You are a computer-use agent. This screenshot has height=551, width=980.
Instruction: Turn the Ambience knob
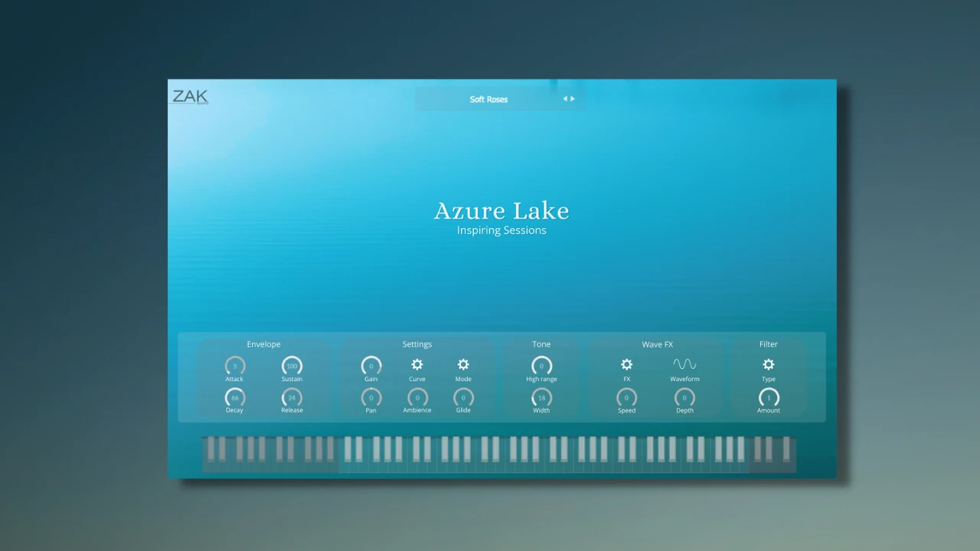[x=416, y=399]
